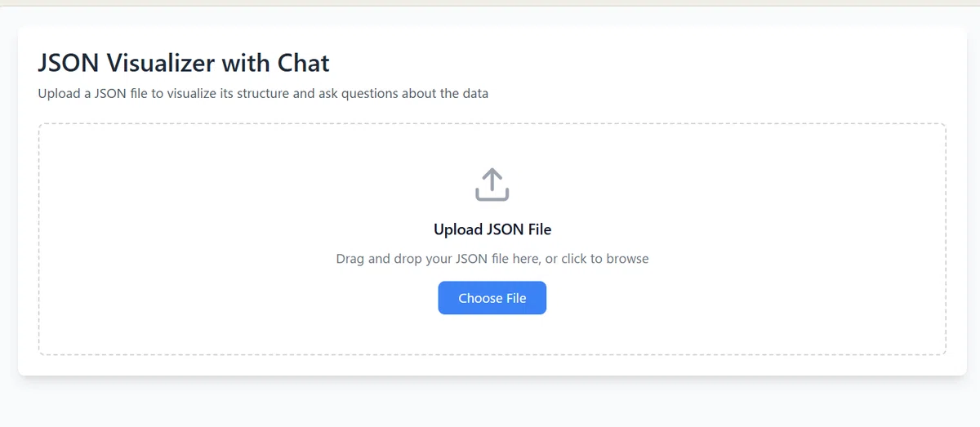Click the drag and drop instruction text
Image resolution: width=980 pixels, height=427 pixels.
[492, 259]
